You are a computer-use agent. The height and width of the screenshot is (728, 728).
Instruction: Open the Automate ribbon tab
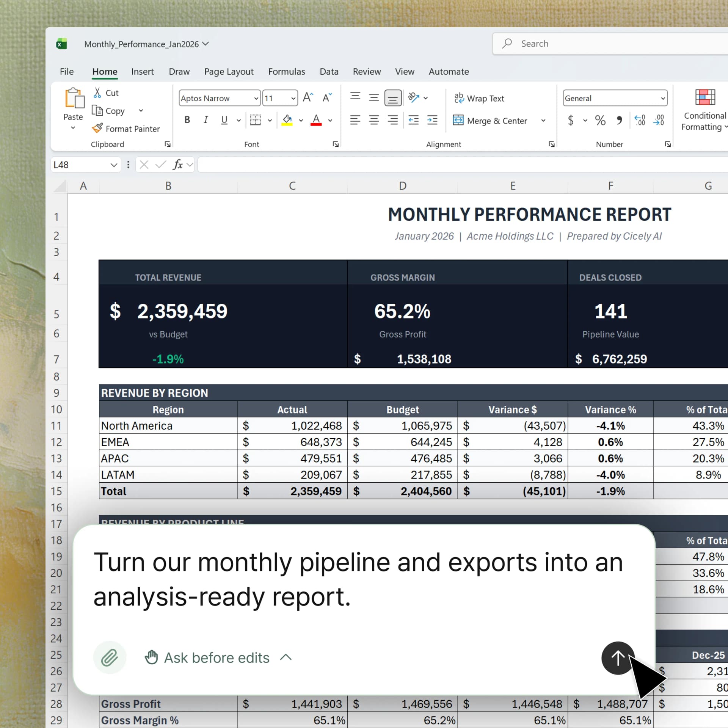(449, 72)
